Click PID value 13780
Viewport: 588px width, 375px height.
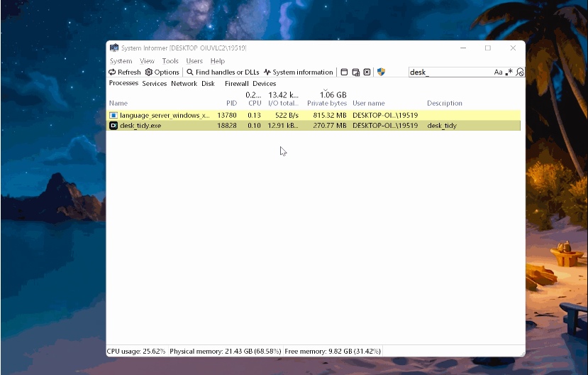click(x=227, y=115)
